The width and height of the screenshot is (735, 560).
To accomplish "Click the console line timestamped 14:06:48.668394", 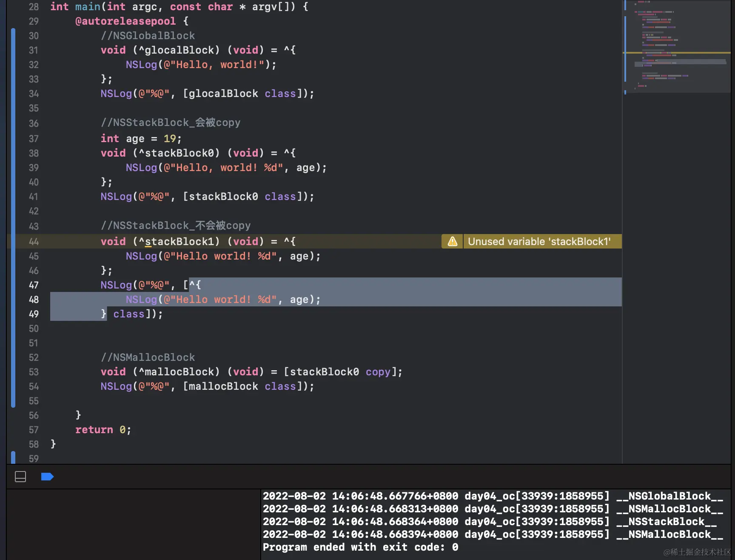I will click(493, 534).
